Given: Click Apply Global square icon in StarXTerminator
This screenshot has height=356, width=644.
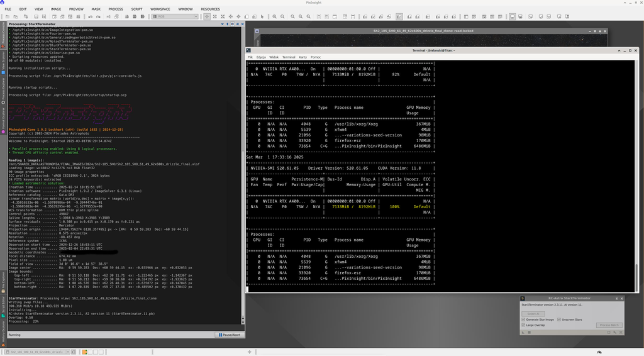Looking at the screenshot, I should click(x=529, y=333).
